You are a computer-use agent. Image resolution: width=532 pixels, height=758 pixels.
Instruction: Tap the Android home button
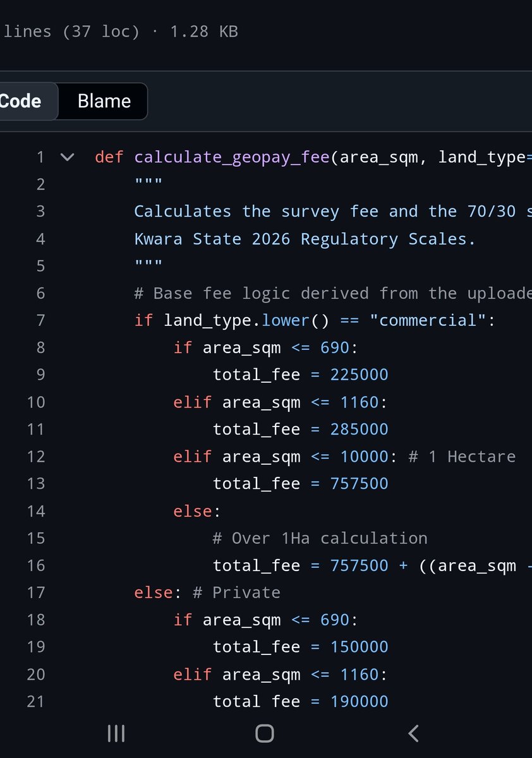[265, 733]
